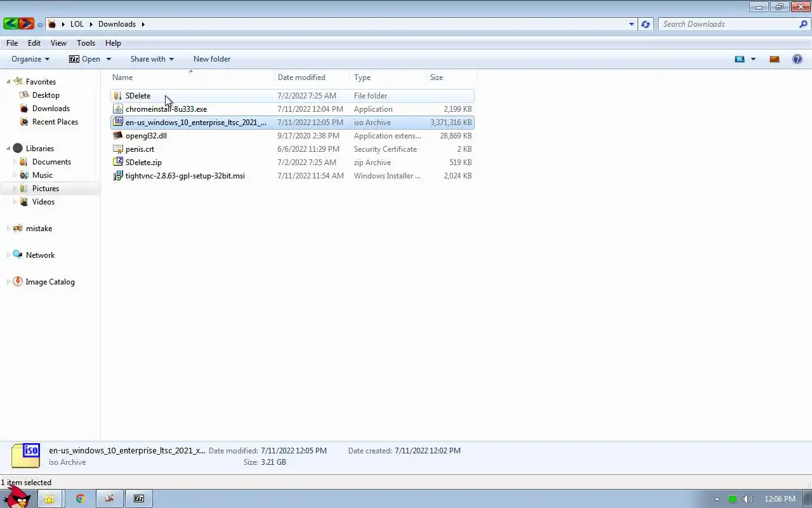Open the view options dropdown arrow
812x508 pixels.
[x=753, y=59]
